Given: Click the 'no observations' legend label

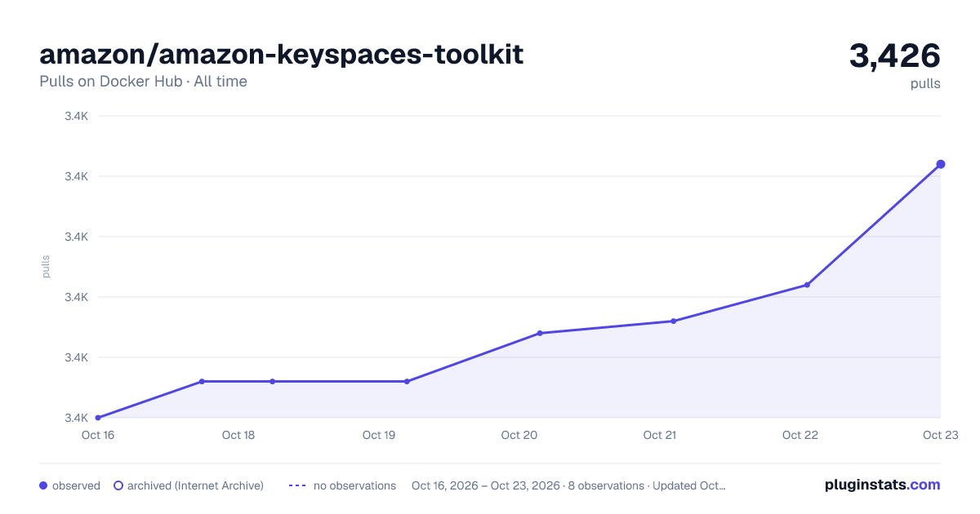Looking at the screenshot, I should point(354,485).
